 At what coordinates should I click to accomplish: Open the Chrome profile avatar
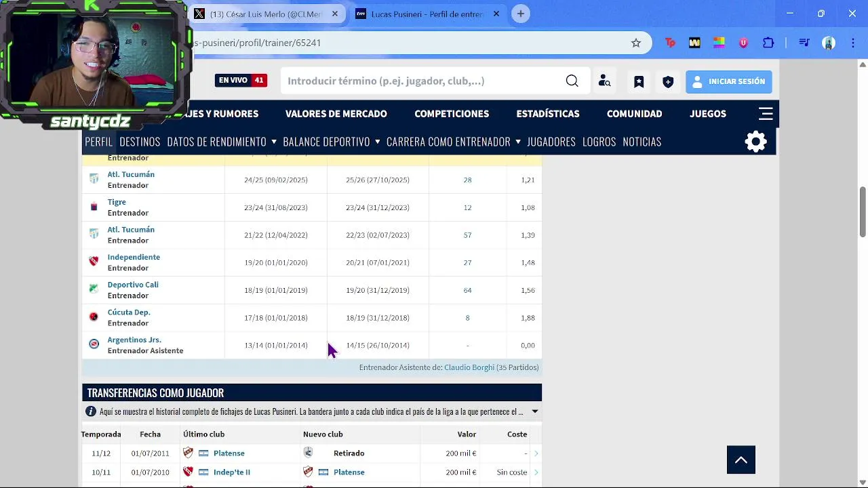tap(829, 43)
